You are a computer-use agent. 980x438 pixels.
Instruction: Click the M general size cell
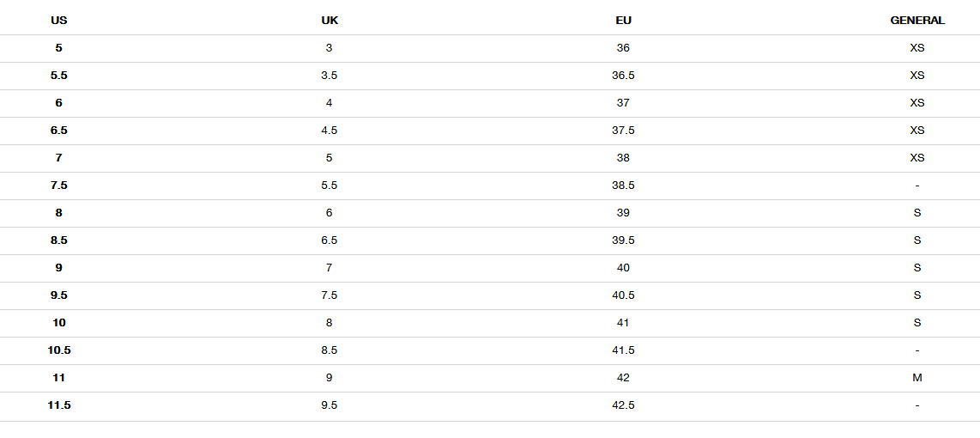[x=916, y=378]
